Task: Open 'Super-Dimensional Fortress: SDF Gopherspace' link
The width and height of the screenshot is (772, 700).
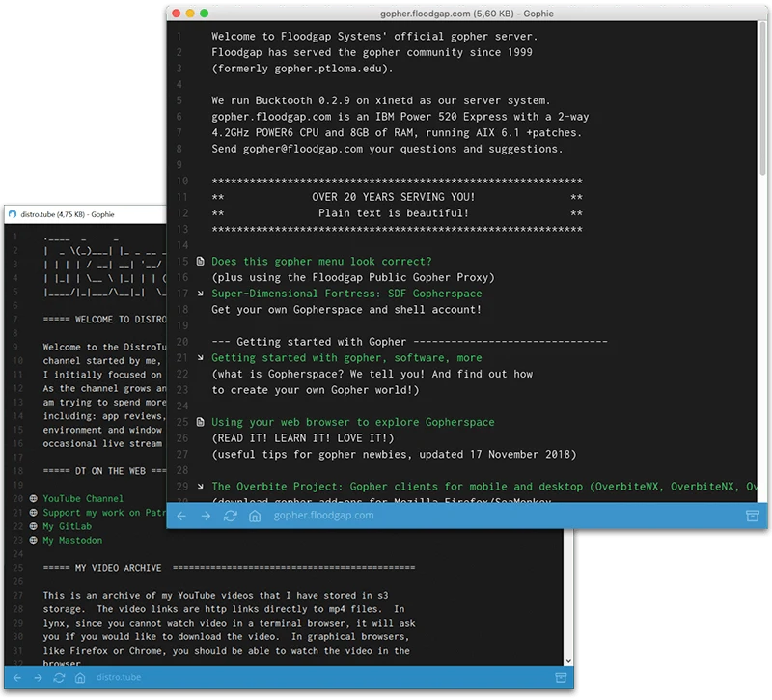Action: (x=346, y=294)
